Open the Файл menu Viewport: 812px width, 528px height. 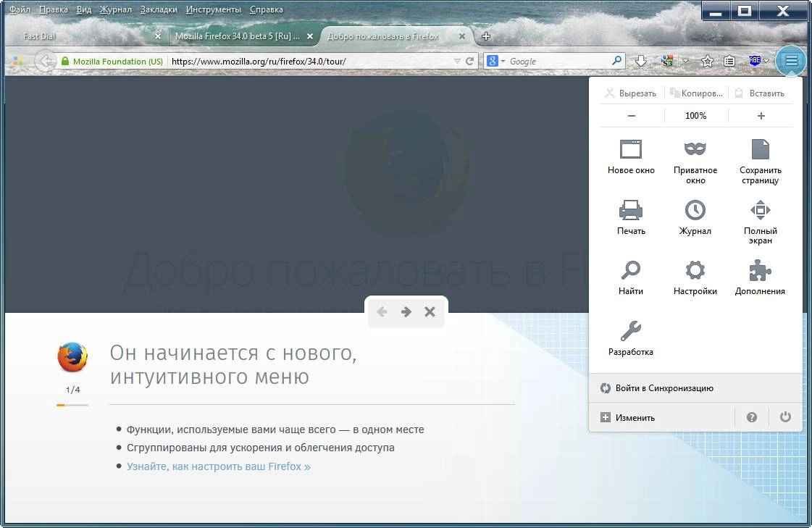(x=20, y=9)
